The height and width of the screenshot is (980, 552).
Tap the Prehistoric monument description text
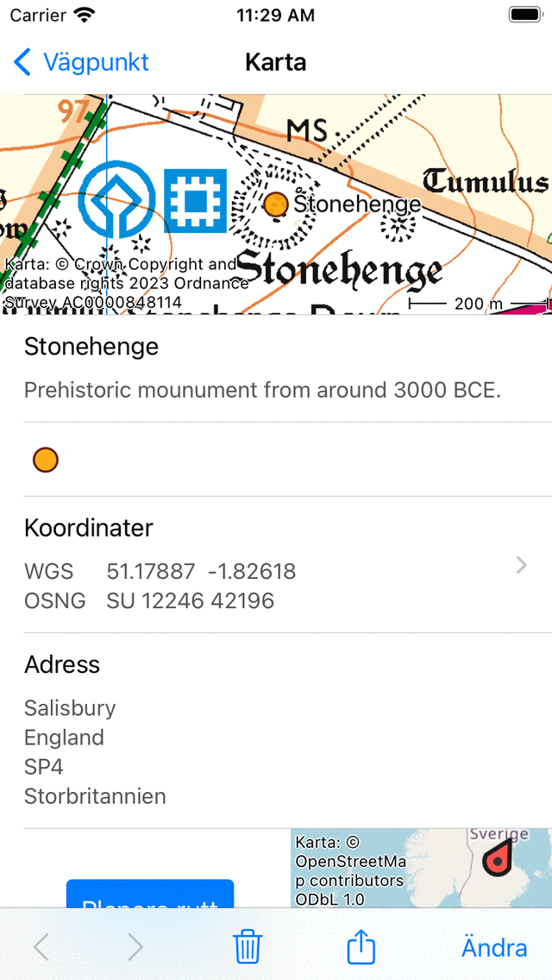coord(262,390)
